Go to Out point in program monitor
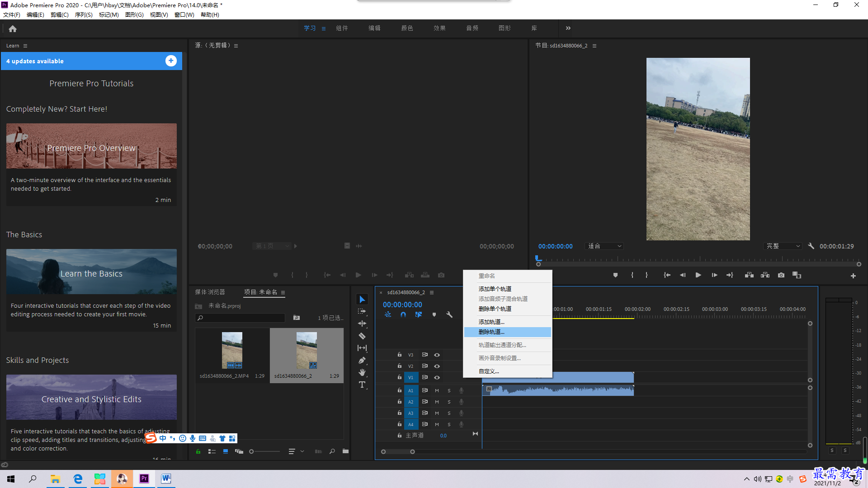 tap(730, 275)
